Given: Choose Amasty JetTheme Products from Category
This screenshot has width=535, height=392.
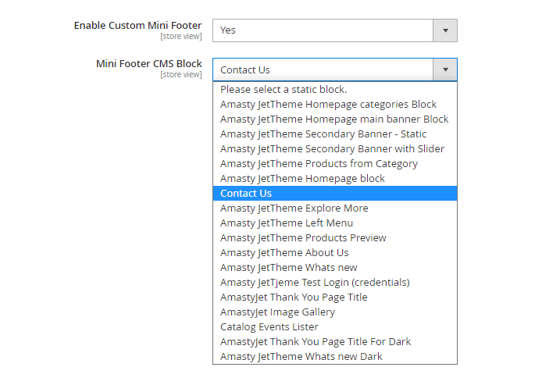Looking at the screenshot, I should (x=319, y=164).
